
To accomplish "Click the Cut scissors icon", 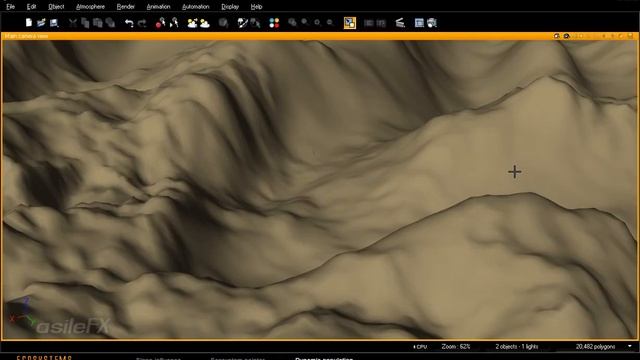I will click(x=73, y=23).
